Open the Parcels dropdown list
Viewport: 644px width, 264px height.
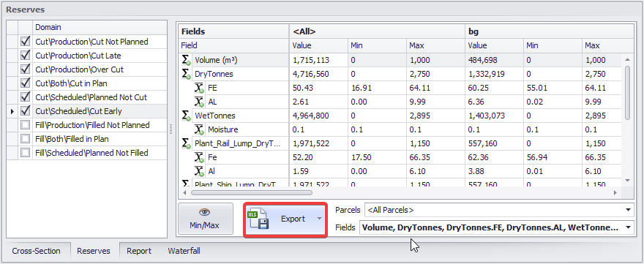click(x=628, y=210)
